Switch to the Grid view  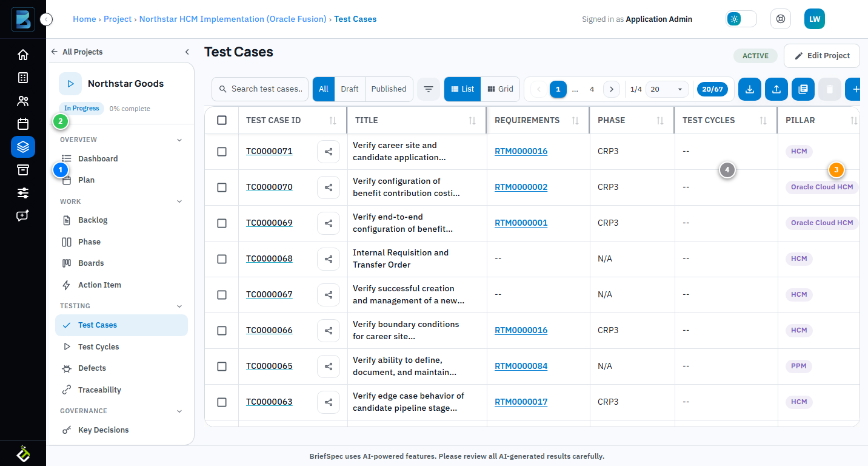(500, 89)
